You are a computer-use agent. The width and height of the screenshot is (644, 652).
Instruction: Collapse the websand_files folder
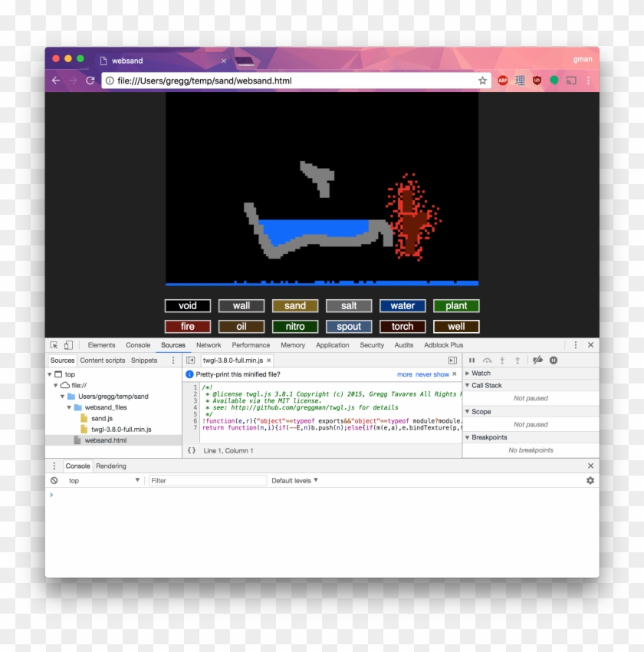click(70, 407)
